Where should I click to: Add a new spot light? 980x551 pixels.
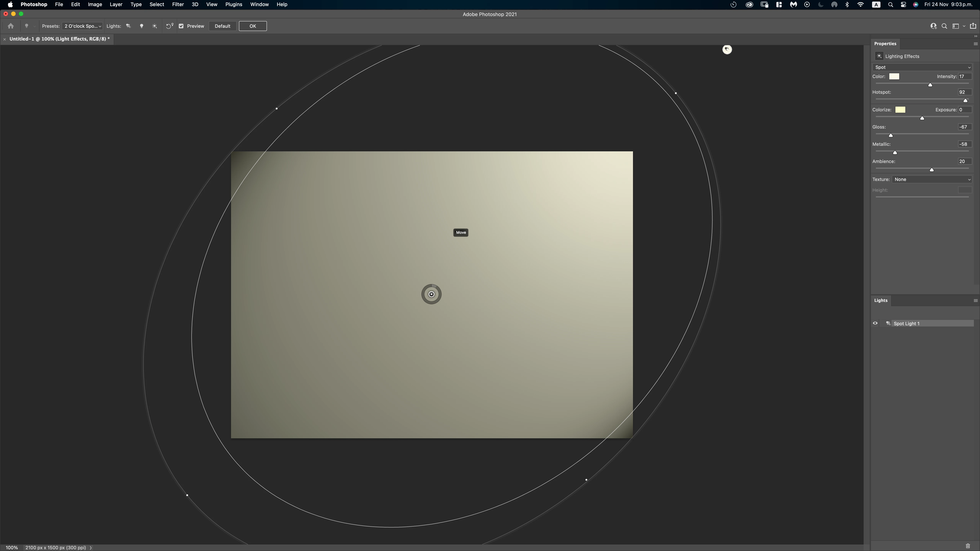point(128,26)
